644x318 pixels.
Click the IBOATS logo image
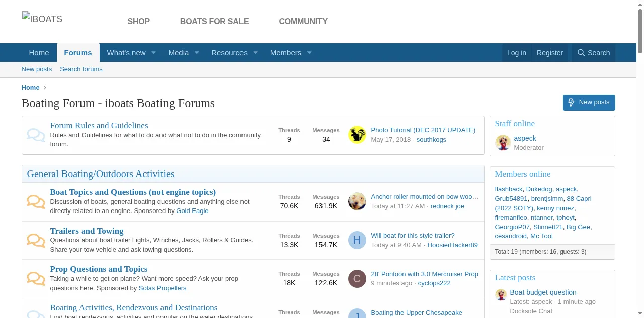pyautogui.click(x=42, y=19)
